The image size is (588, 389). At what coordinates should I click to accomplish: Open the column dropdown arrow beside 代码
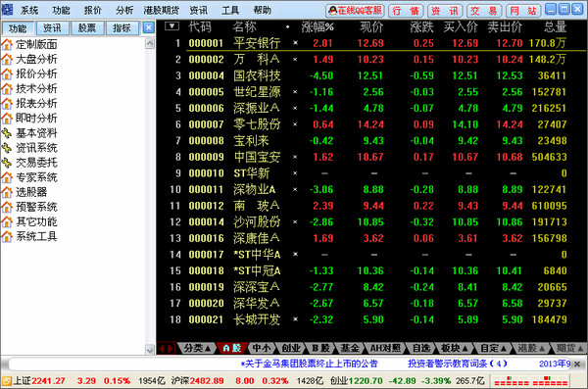tap(171, 25)
